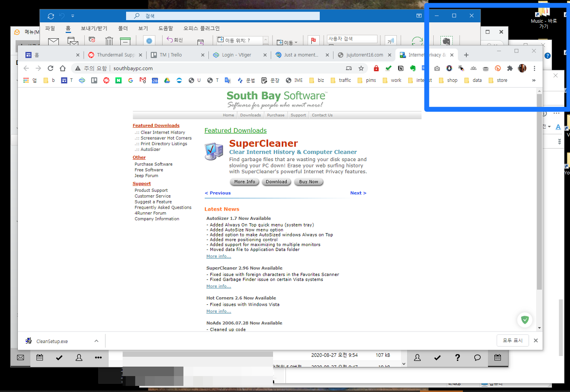Viewport: 570px width, 392px height.
Task: Click the Chrome back arrow
Action: click(x=26, y=68)
